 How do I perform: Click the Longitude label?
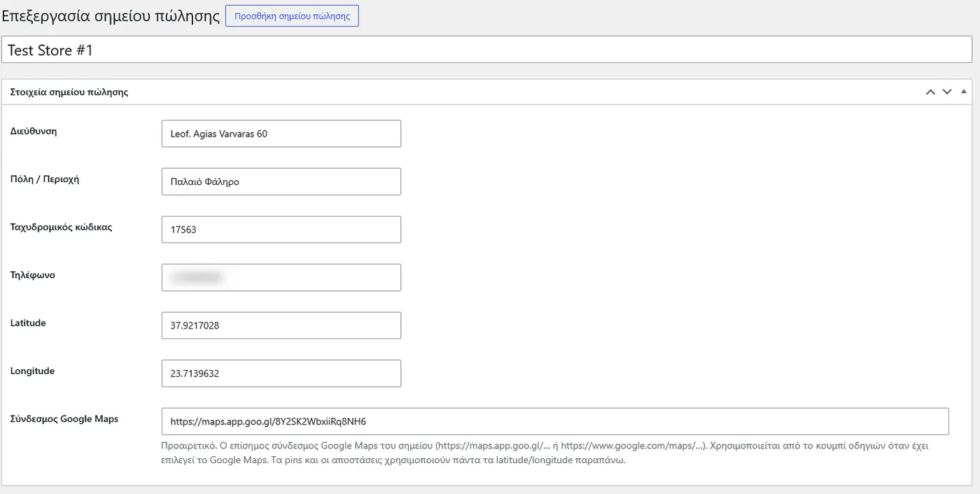[x=32, y=371]
